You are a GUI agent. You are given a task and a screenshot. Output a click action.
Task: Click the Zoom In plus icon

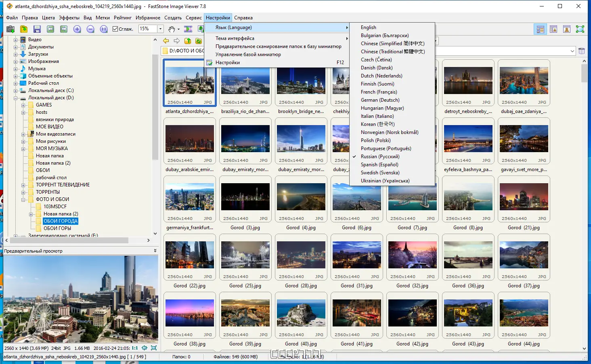77,29
